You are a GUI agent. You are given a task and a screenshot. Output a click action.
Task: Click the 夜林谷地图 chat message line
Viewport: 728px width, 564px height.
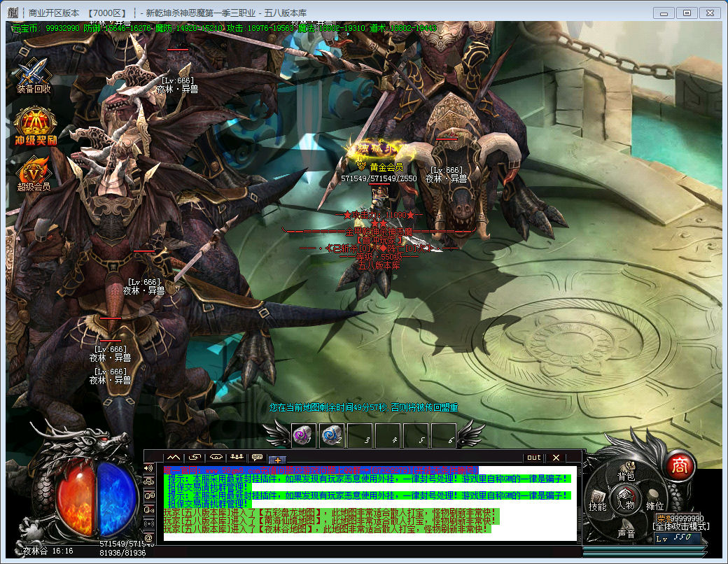(327, 529)
